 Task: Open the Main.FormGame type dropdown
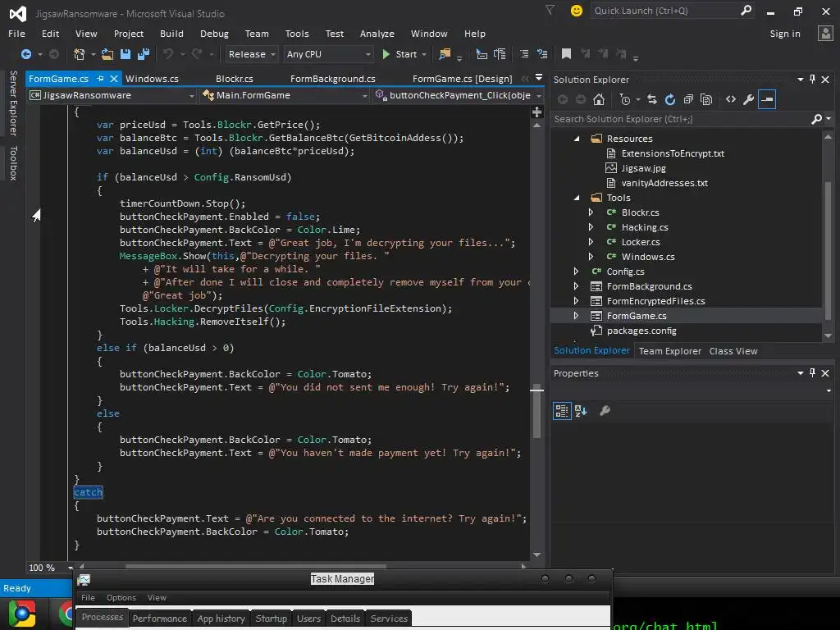click(285, 95)
